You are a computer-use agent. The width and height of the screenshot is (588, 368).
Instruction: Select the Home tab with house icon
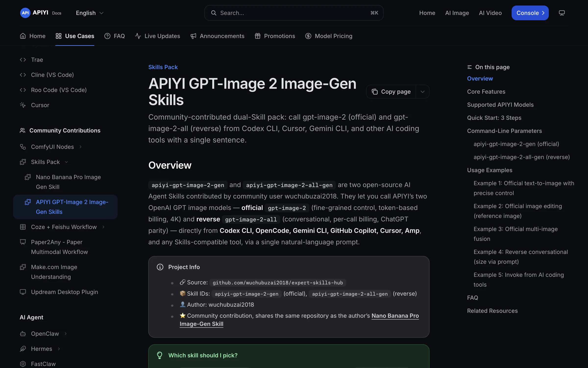click(33, 36)
